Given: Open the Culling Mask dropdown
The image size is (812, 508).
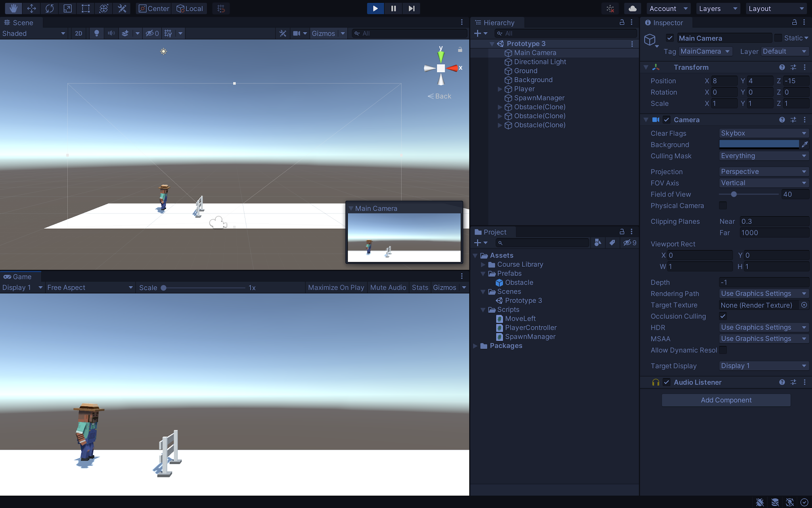Looking at the screenshot, I should (x=764, y=156).
